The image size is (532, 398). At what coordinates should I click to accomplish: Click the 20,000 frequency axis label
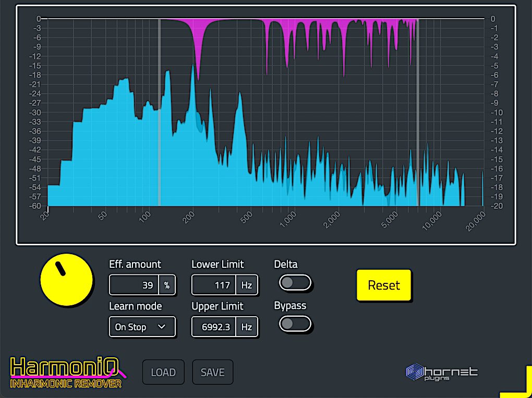pyautogui.click(x=475, y=222)
